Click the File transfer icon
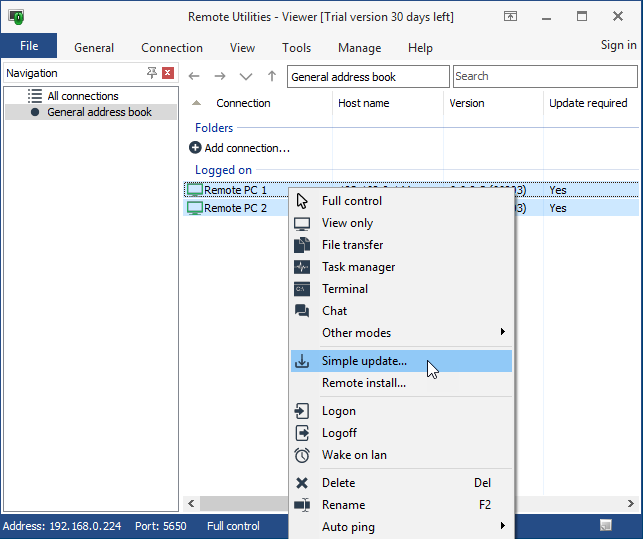The image size is (643, 539). pyautogui.click(x=302, y=245)
